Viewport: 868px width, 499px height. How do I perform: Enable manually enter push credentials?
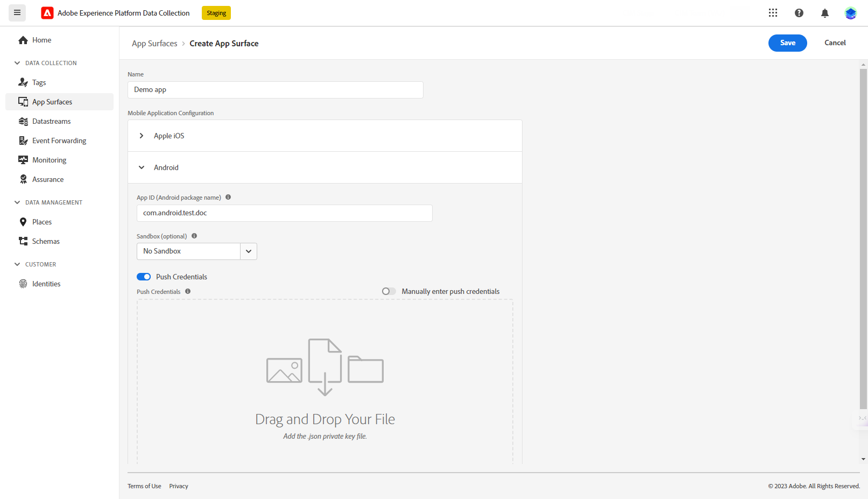pyautogui.click(x=389, y=291)
